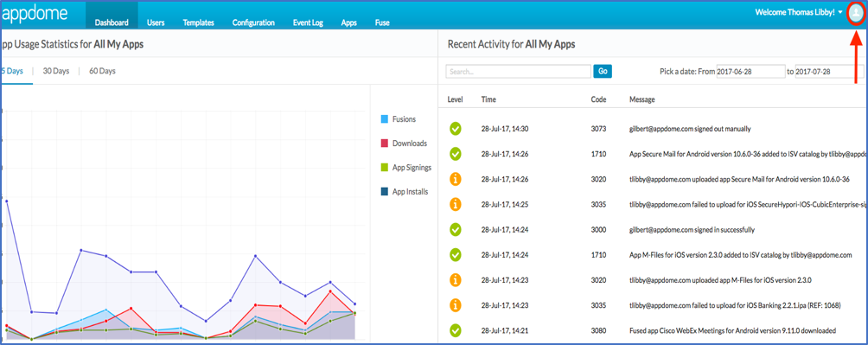This screenshot has width=868, height=345.
Task: Click the App Installs legend label
Action: tap(410, 192)
